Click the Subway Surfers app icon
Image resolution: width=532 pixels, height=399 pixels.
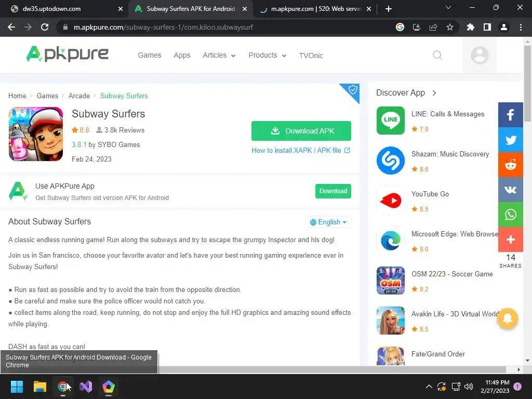pyautogui.click(x=36, y=134)
